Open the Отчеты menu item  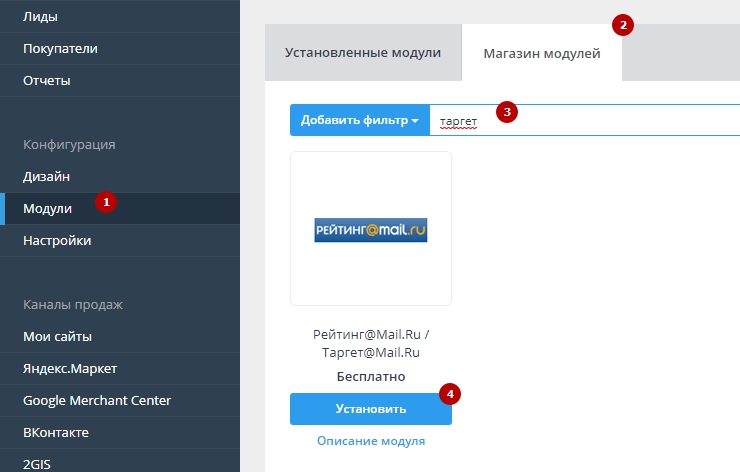[47, 80]
